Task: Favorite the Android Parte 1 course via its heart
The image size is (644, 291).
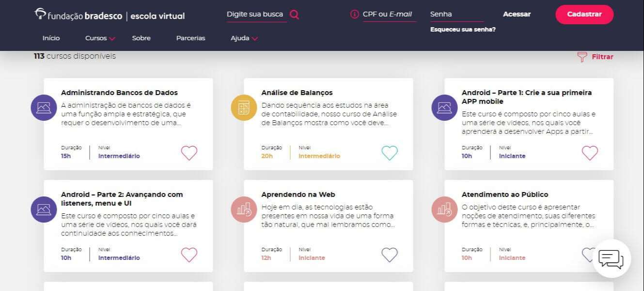Action: 590,153
